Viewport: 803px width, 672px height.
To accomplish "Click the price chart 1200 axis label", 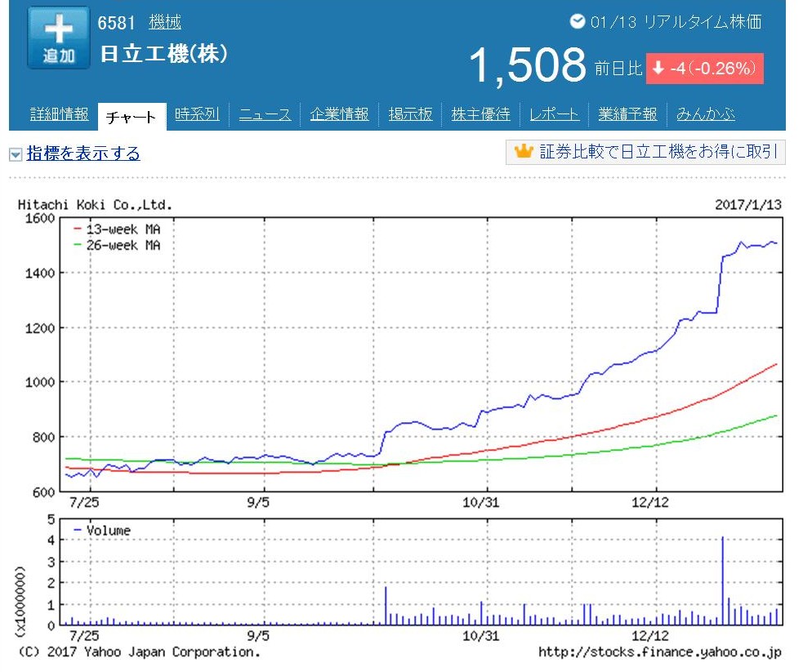I will (40, 328).
